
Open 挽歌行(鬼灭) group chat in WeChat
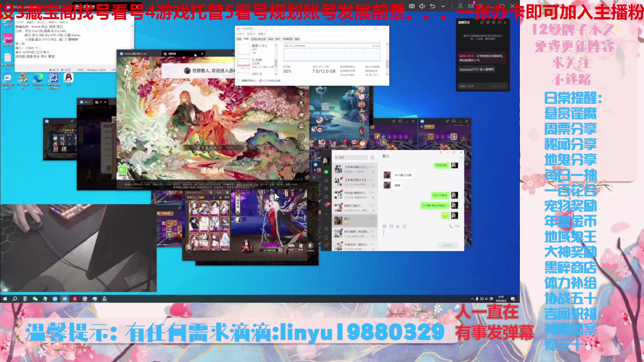[x=355, y=208]
